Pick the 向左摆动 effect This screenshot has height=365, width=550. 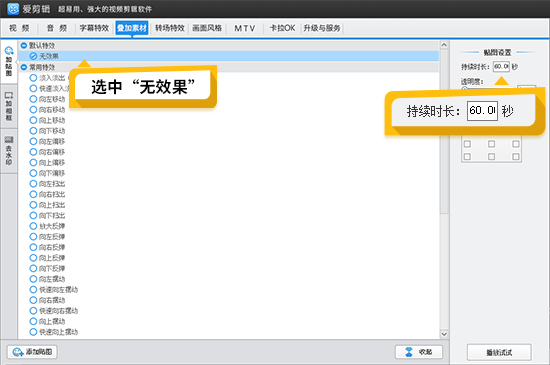(47, 279)
